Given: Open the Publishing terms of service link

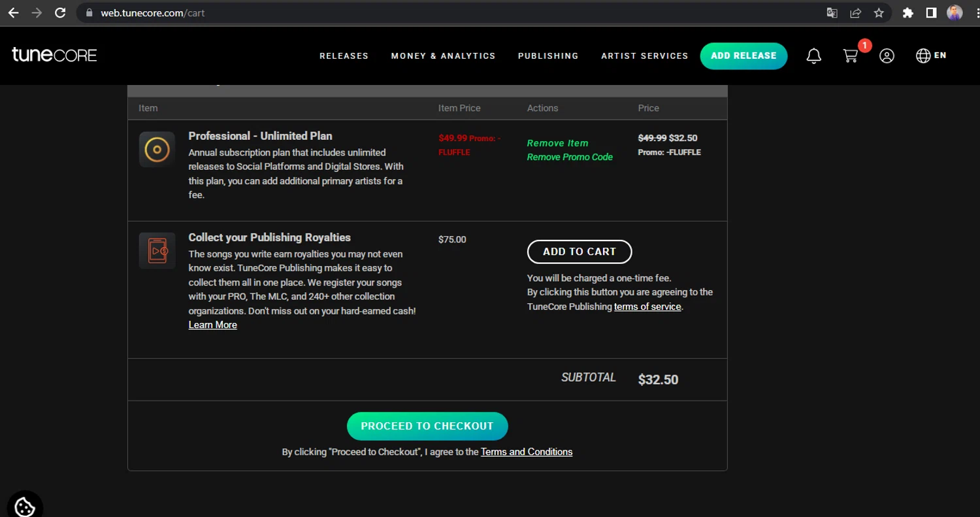Looking at the screenshot, I should pyautogui.click(x=647, y=307).
